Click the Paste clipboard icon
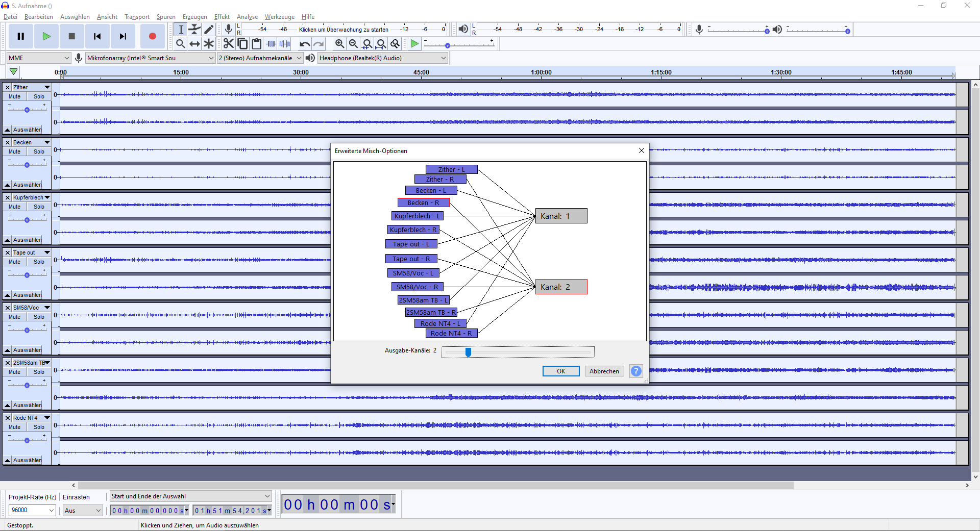The width and height of the screenshot is (980, 531). point(257,44)
